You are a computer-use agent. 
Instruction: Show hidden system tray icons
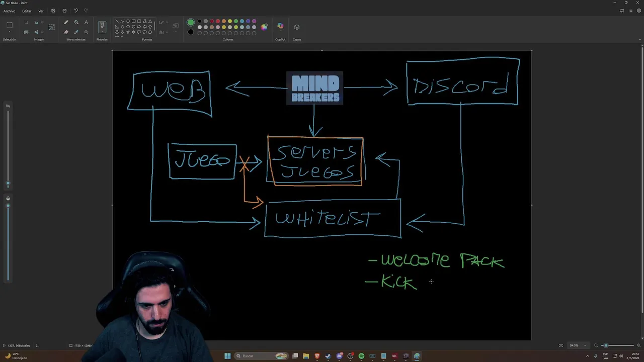587,356
